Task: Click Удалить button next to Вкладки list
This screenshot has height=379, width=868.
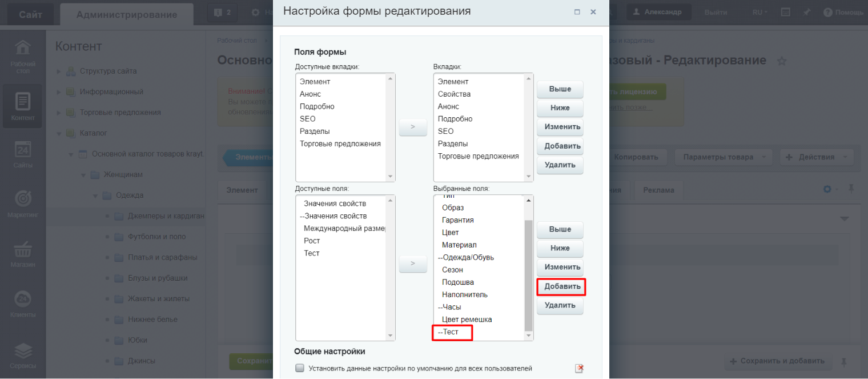Action: pyautogui.click(x=560, y=165)
